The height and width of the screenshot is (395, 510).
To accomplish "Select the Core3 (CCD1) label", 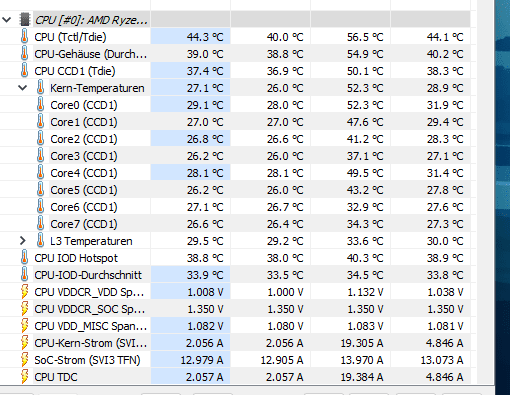I will click(x=84, y=156).
